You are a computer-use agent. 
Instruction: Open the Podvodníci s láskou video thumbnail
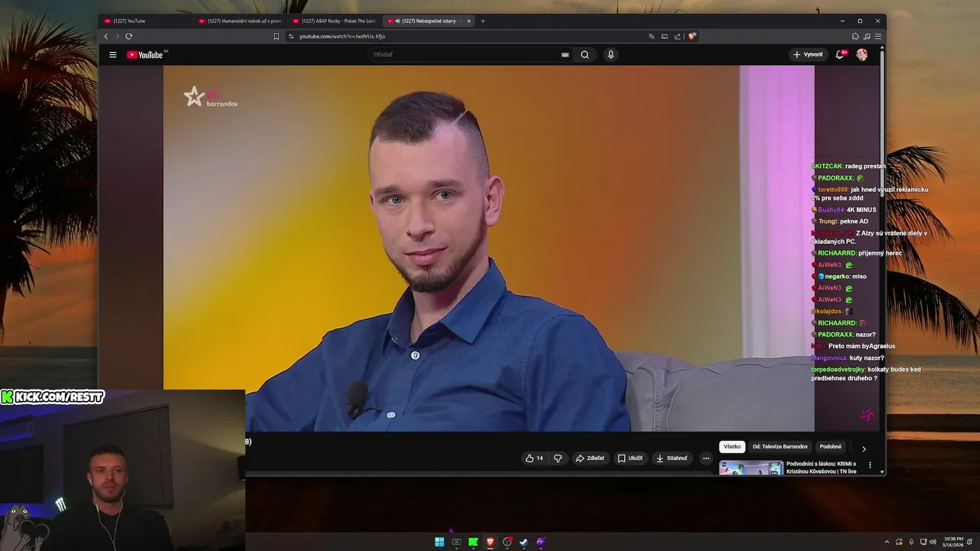click(x=751, y=468)
